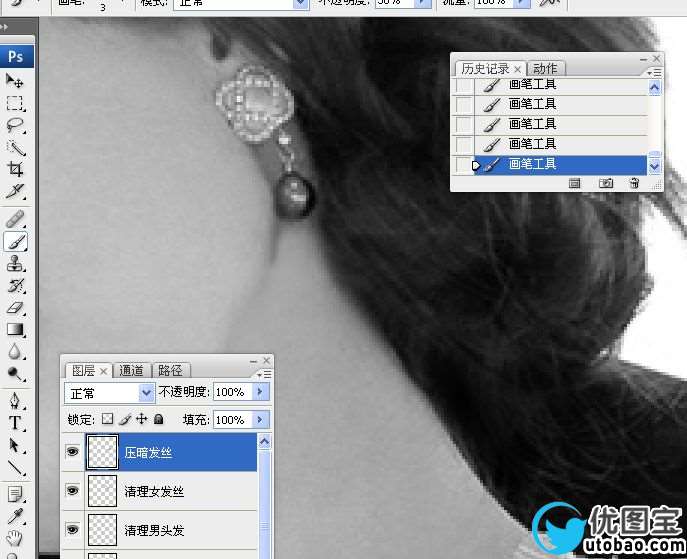Delete current history state with trash icon
The height and width of the screenshot is (559, 687).
(634, 183)
